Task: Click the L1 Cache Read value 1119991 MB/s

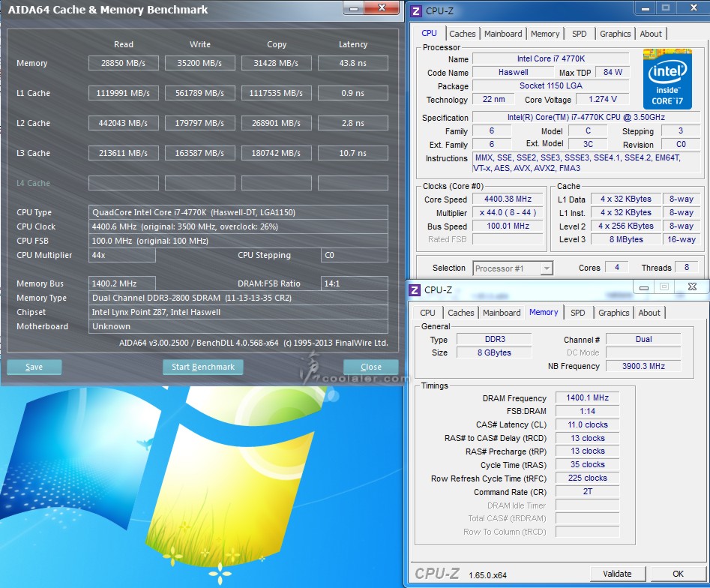Action: click(x=123, y=93)
